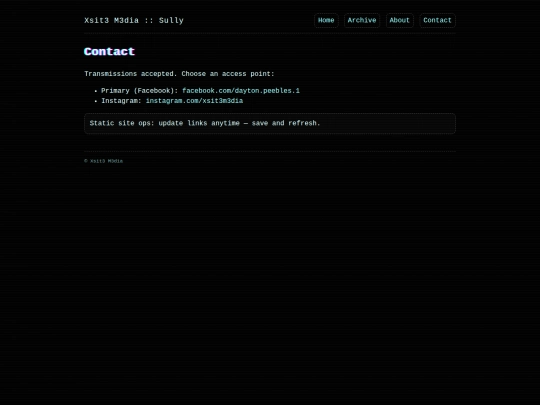Image resolution: width=540 pixels, height=405 pixels.
Task: Open the instagram.com/xsit3m3dia link
Action: tap(194, 101)
